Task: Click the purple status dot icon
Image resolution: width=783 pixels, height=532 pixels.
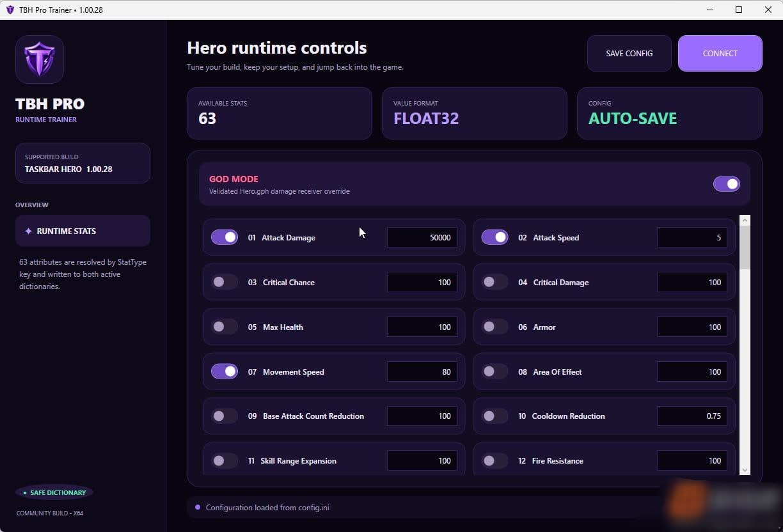Action: [x=198, y=508]
